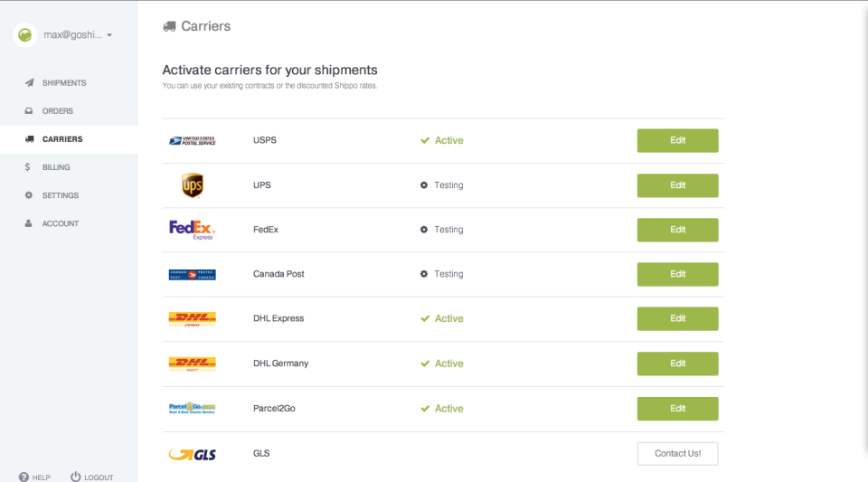868x482 pixels.
Task: Click the UPS shield logo
Action: tap(192, 185)
